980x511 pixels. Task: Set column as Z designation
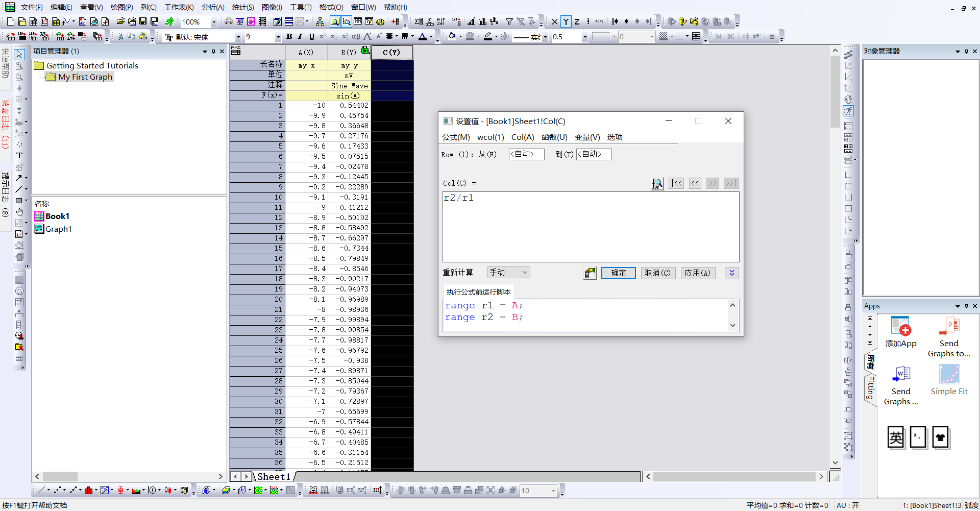tap(577, 21)
